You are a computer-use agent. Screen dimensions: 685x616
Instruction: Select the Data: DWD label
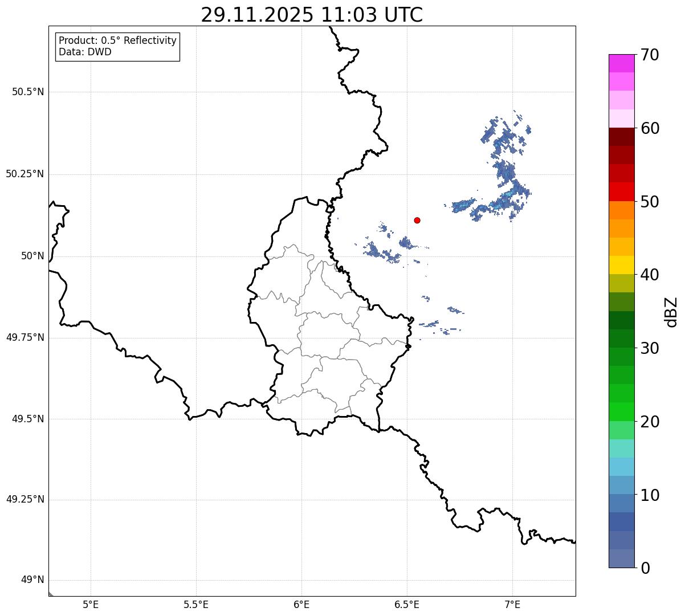(85, 52)
